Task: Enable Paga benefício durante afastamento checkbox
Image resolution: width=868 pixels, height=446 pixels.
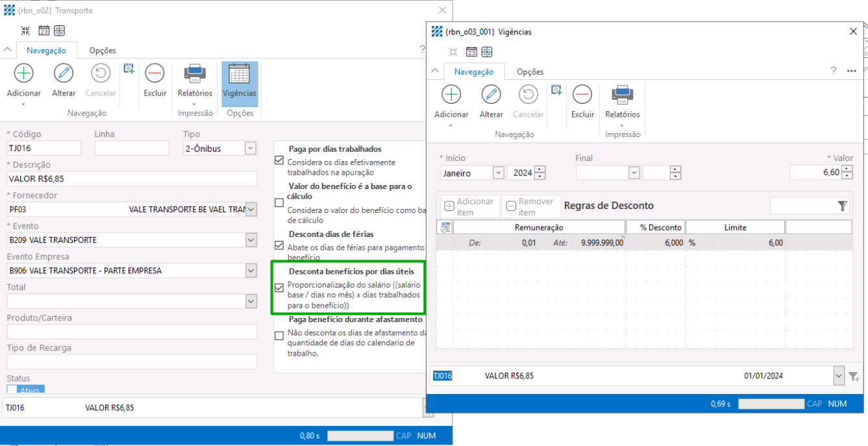Action: point(279,336)
